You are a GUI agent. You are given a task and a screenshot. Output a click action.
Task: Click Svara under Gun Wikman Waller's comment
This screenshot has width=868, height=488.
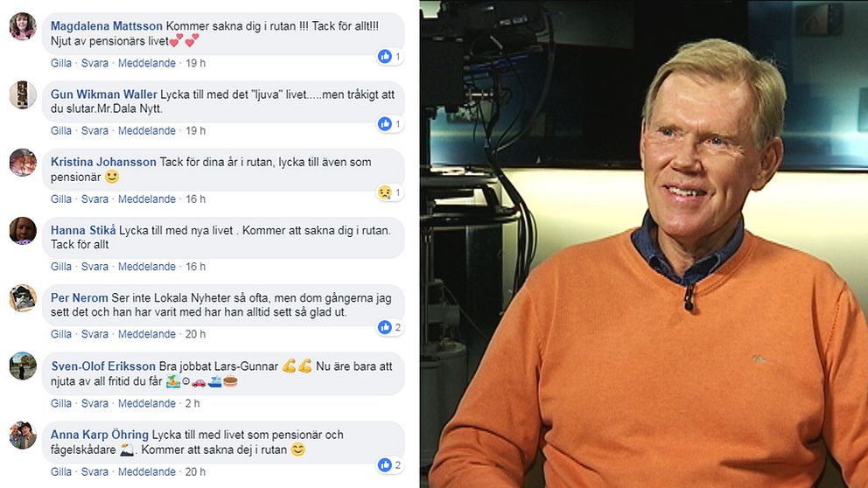(x=94, y=130)
